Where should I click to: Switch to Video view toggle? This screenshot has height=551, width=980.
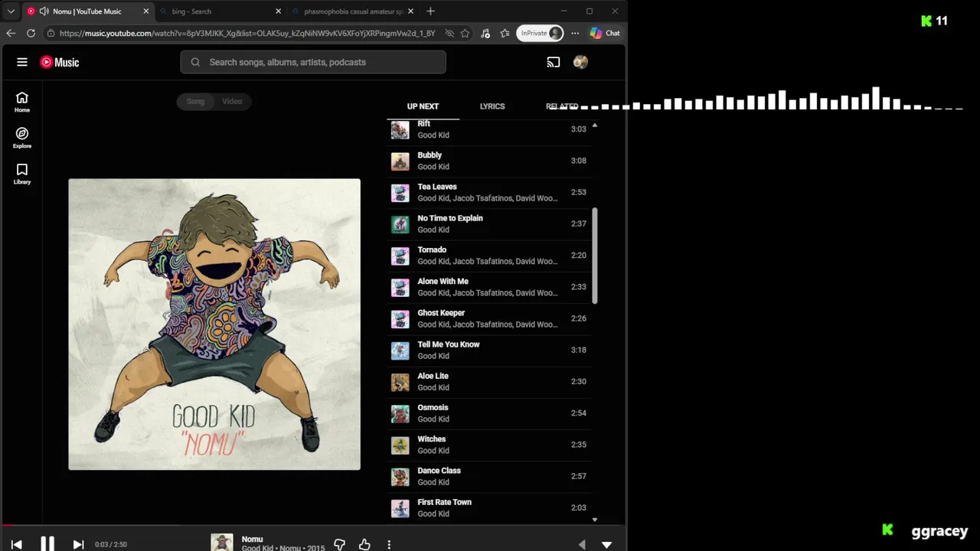pos(232,101)
